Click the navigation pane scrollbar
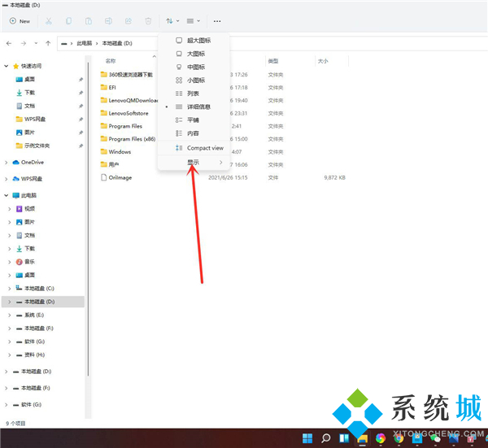The height and width of the screenshot is (448, 488). click(88, 218)
